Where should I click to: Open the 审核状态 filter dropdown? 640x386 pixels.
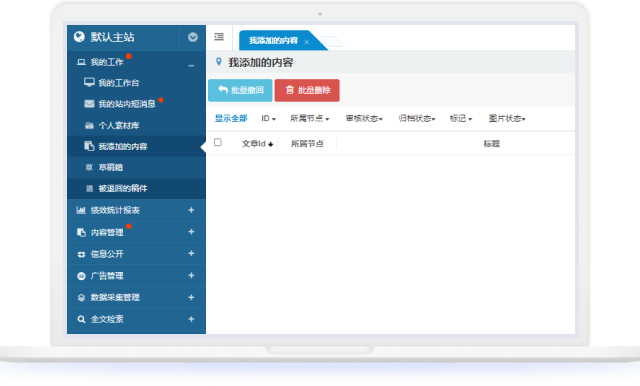coord(364,118)
